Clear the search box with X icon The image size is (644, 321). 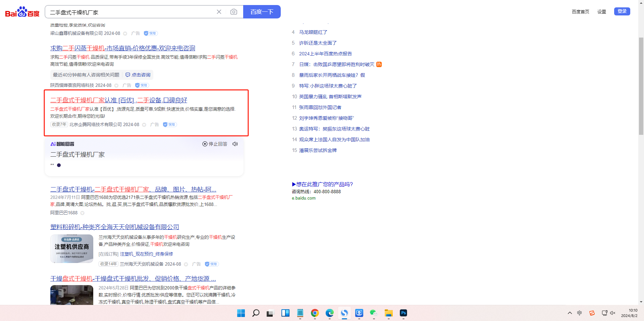(219, 12)
